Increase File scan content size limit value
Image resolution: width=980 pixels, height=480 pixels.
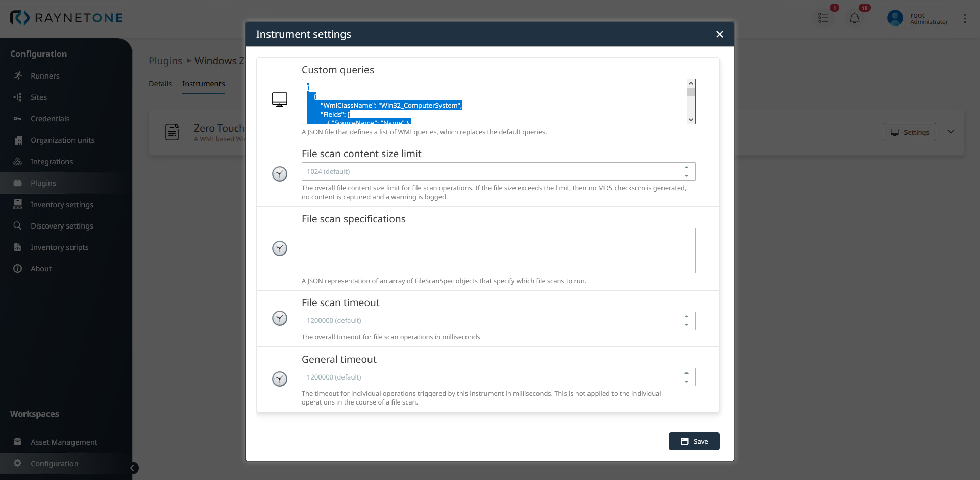(687, 167)
